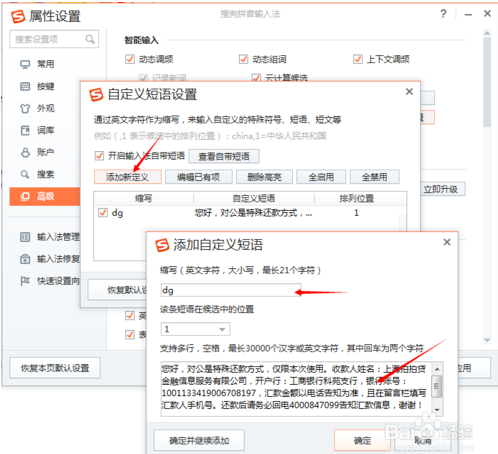Click the help question mark icon

click(443, 14)
